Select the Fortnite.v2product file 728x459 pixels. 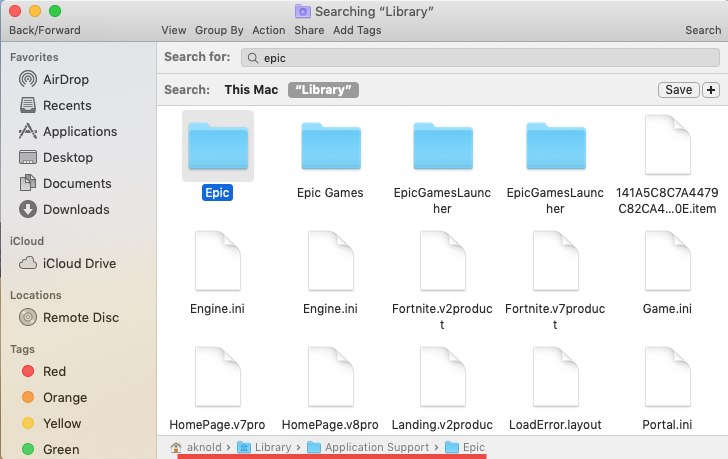point(443,261)
